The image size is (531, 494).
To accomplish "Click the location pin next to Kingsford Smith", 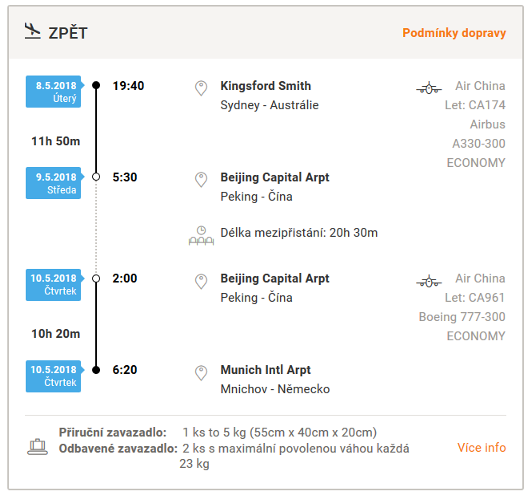I will coord(201,88).
